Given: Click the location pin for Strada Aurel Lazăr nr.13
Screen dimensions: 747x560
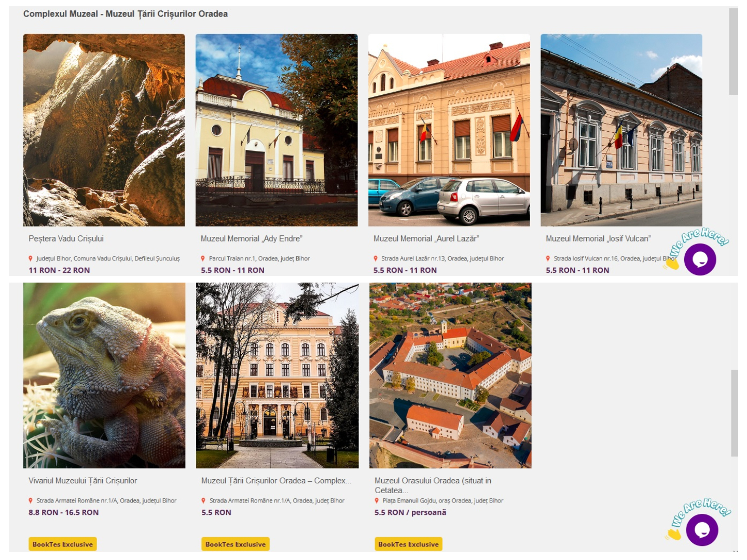Looking at the screenshot, I should [x=376, y=258].
